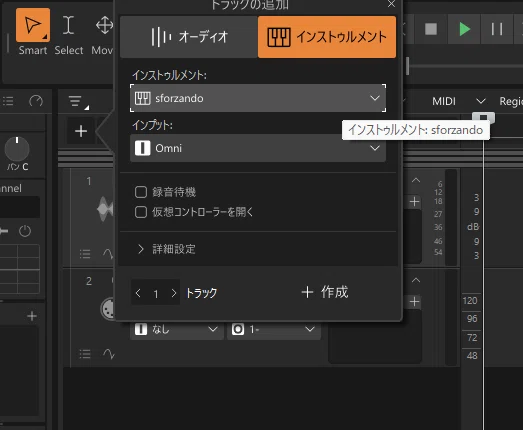Screen dimensions: 523x430
Task: Click the waveform icon on オーディオ tab
Action: point(161,37)
